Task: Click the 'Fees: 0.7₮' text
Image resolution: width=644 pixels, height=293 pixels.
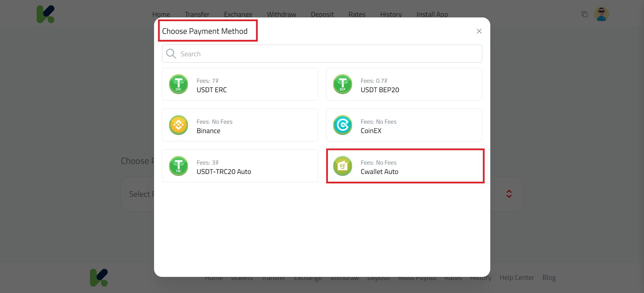Action: tap(374, 81)
